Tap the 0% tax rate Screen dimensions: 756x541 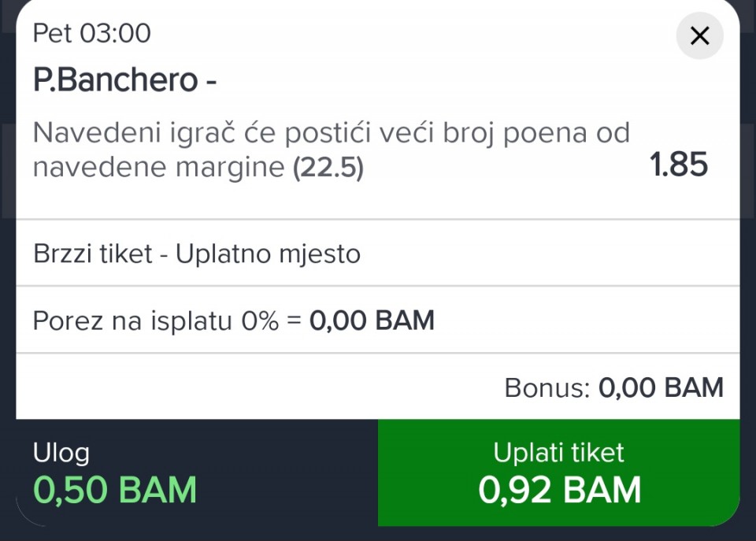258,321
